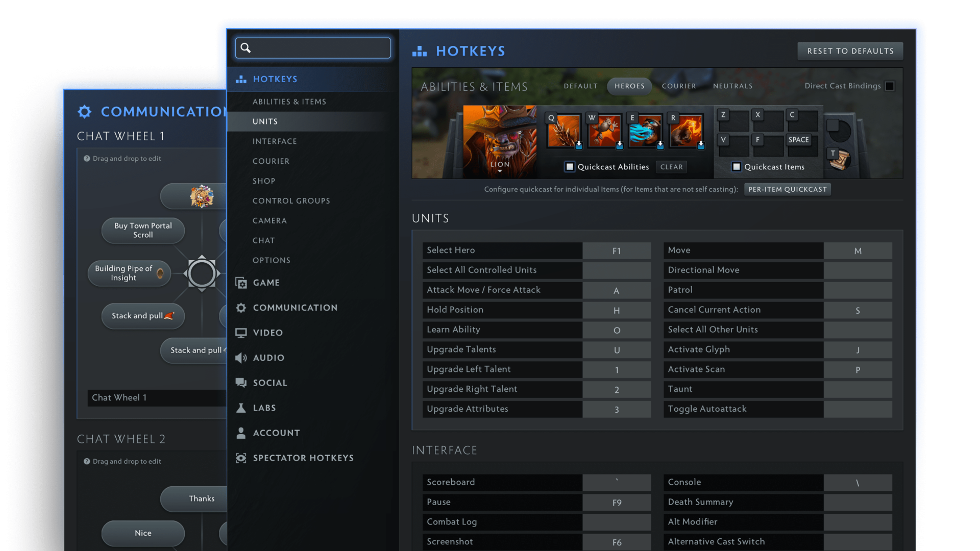The image size is (980, 551).
Task: Open the Lion hero selection dropdown arrow
Action: [x=500, y=171]
